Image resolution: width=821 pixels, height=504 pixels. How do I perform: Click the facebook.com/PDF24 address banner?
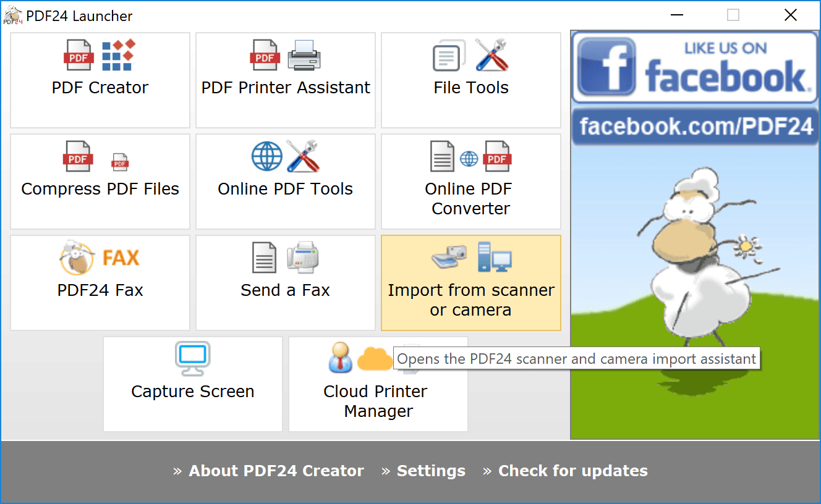(695, 126)
